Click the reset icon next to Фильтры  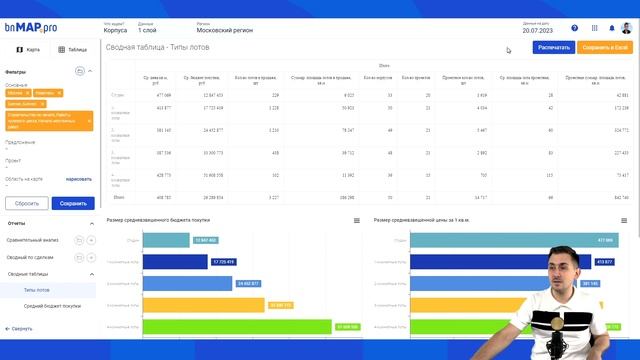[80, 71]
